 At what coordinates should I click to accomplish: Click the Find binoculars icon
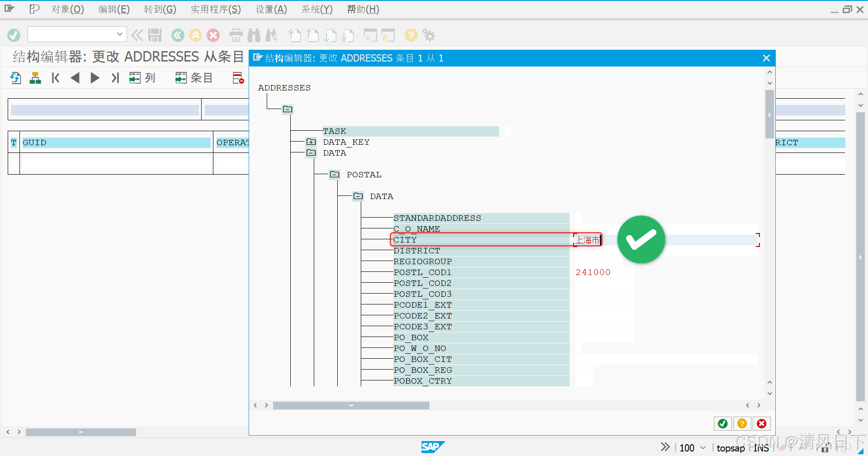click(254, 35)
